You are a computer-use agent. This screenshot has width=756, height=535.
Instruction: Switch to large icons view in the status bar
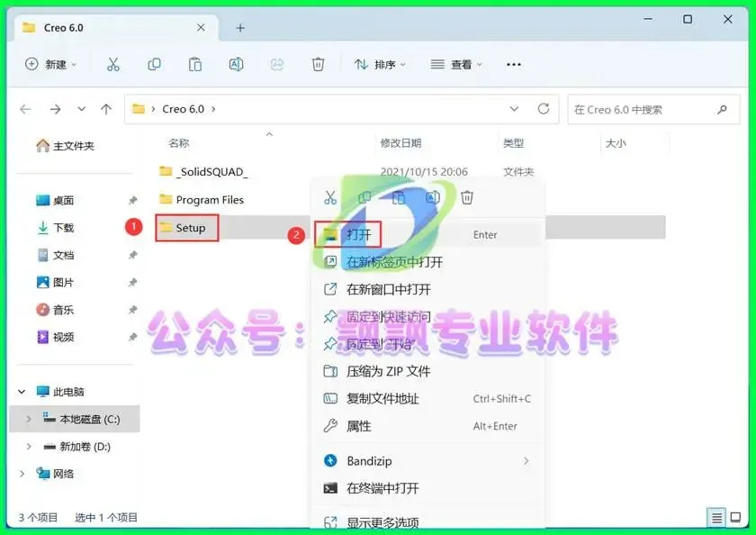[735, 518]
